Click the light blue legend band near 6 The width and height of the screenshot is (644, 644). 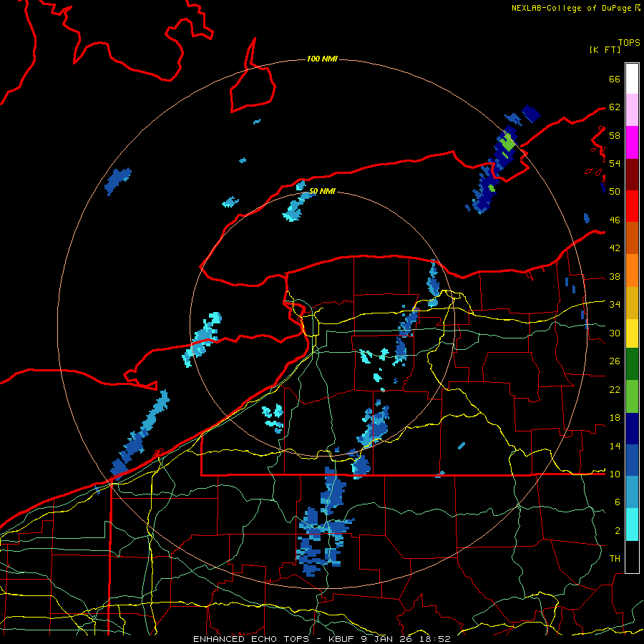coord(632,492)
